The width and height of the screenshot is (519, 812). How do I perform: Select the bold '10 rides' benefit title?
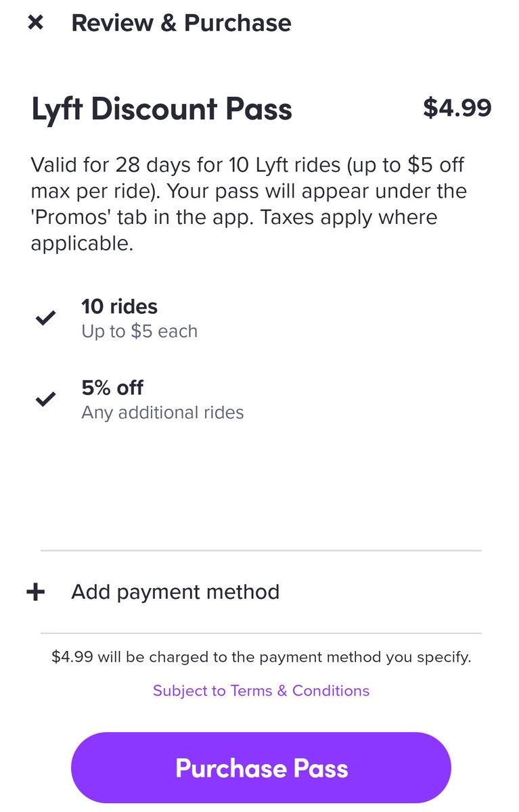point(120,307)
